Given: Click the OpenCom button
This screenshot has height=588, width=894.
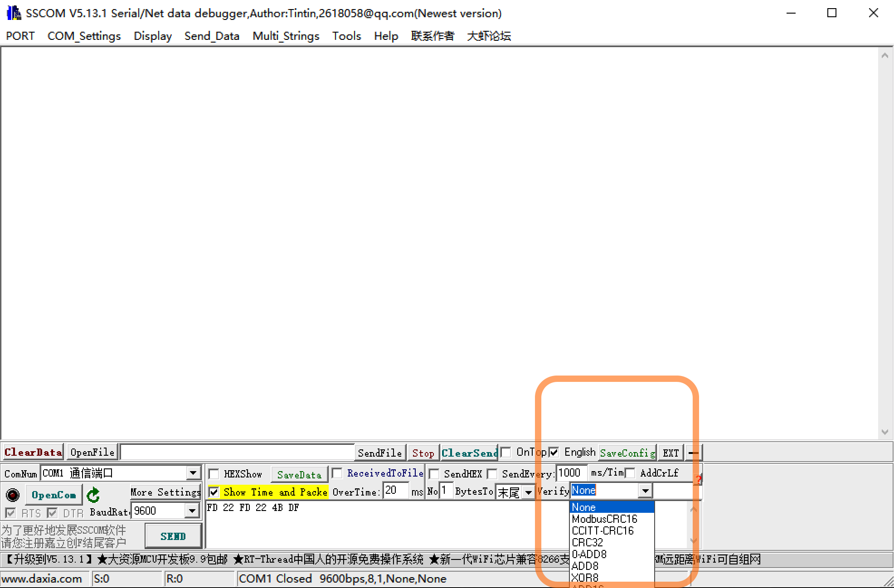Looking at the screenshot, I should point(53,495).
